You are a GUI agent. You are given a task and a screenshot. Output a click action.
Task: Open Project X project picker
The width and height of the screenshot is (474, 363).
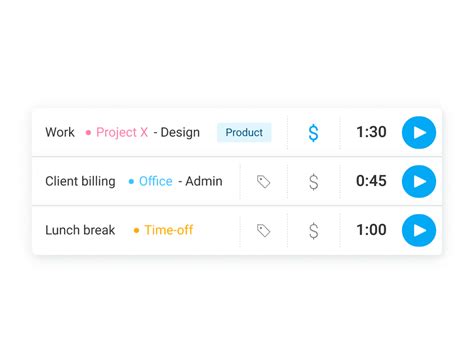click(x=122, y=132)
